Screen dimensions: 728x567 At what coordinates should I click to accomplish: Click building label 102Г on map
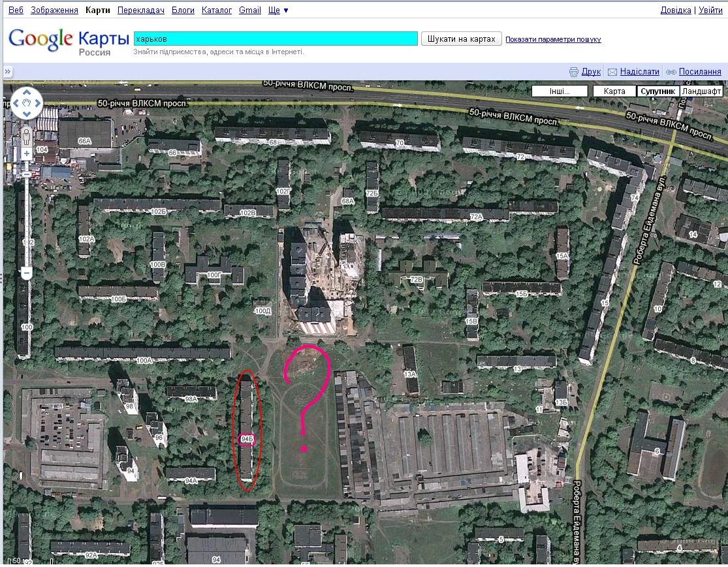[x=283, y=191]
